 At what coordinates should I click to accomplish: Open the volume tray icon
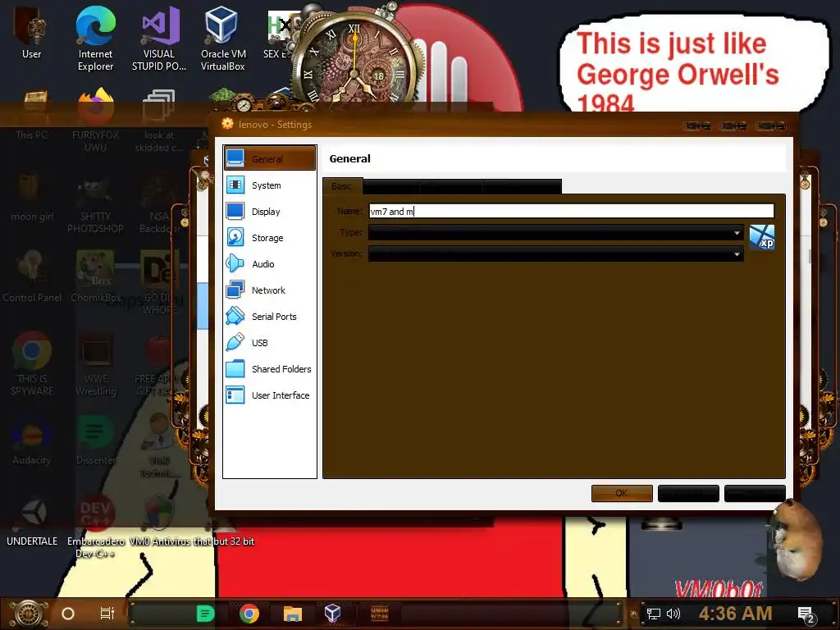coord(673,614)
